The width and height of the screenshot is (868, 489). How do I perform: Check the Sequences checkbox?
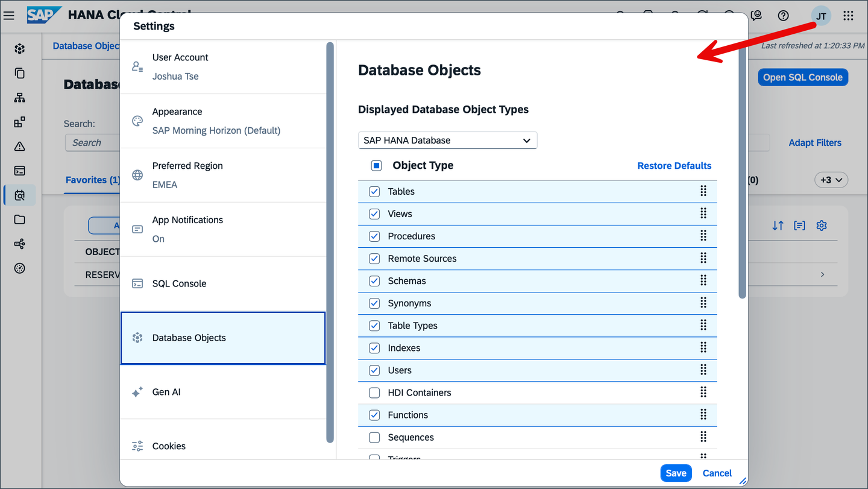tap(374, 437)
